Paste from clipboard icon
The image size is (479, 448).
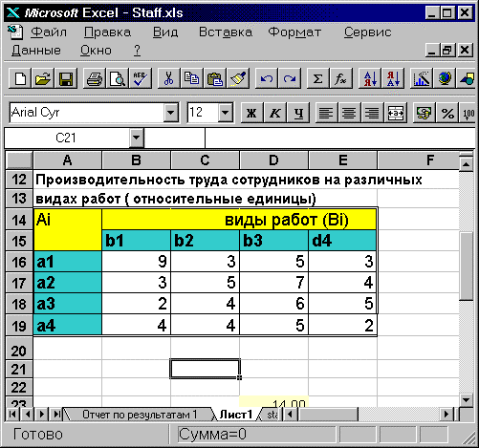[214, 78]
